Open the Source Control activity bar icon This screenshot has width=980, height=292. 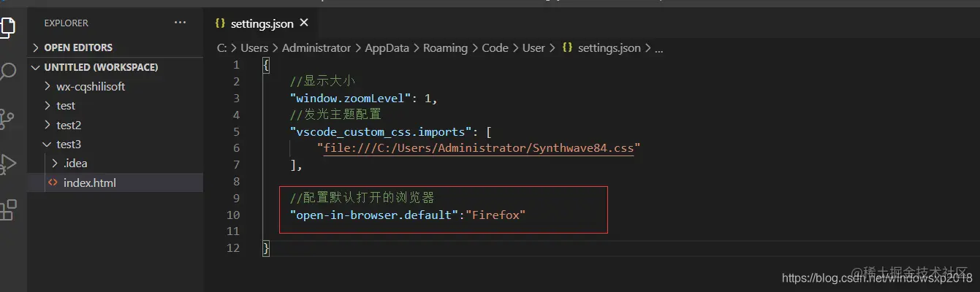pos(7,118)
